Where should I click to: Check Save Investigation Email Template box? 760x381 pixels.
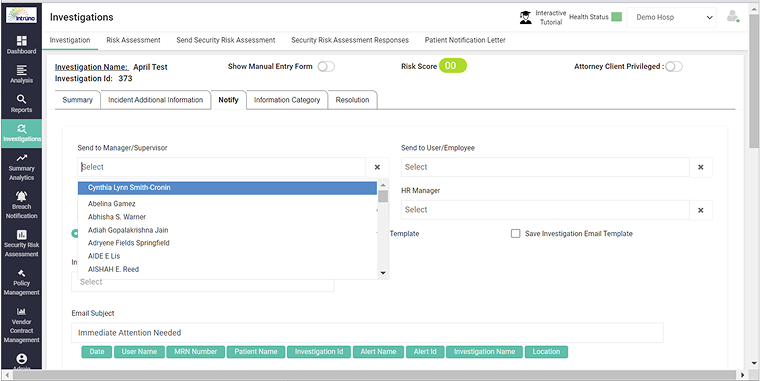pyautogui.click(x=516, y=234)
